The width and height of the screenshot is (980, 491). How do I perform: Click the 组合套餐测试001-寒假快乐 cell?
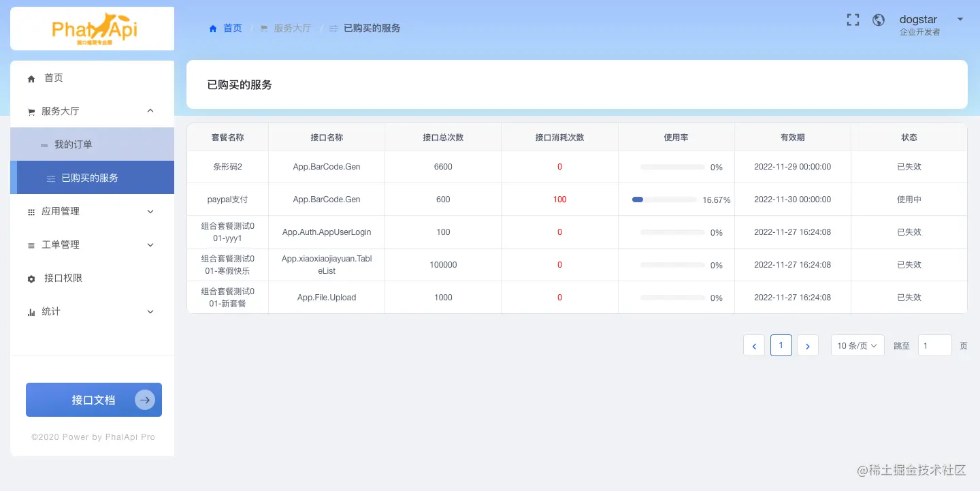[227, 265]
